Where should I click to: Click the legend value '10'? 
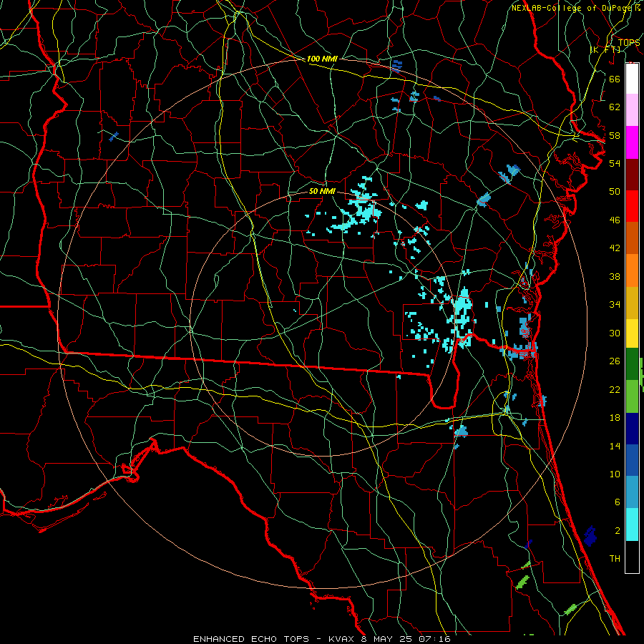(615, 474)
